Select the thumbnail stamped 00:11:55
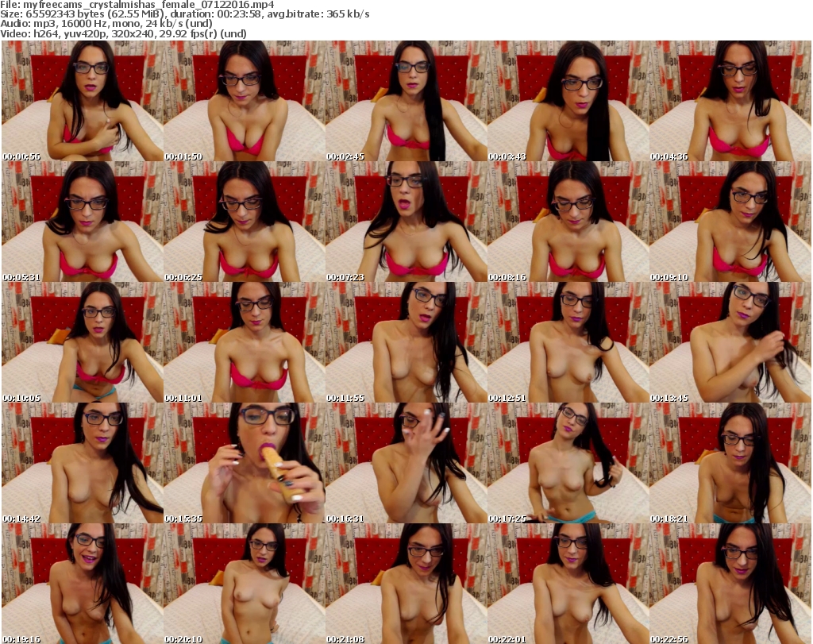 406,342
